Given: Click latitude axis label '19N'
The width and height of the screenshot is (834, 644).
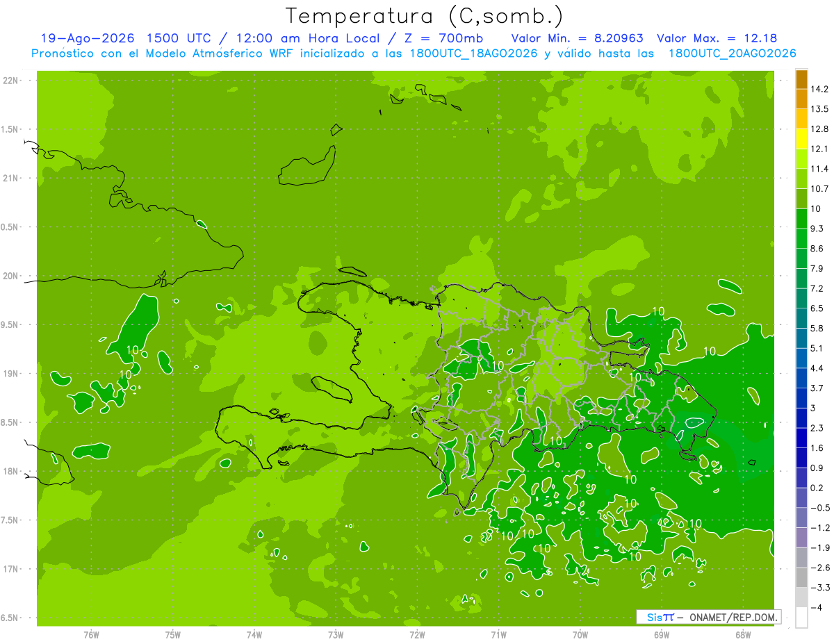Looking at the screenshot, I should coord(12,374).
